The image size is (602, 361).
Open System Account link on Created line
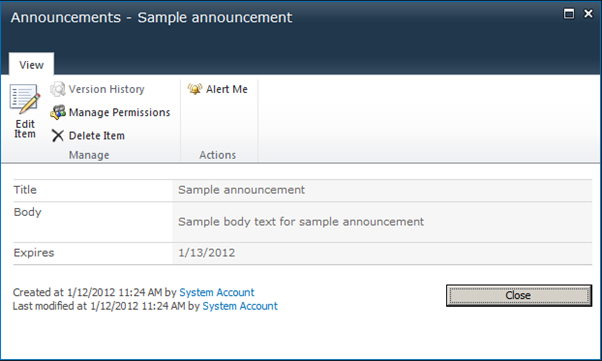point(217,292)
